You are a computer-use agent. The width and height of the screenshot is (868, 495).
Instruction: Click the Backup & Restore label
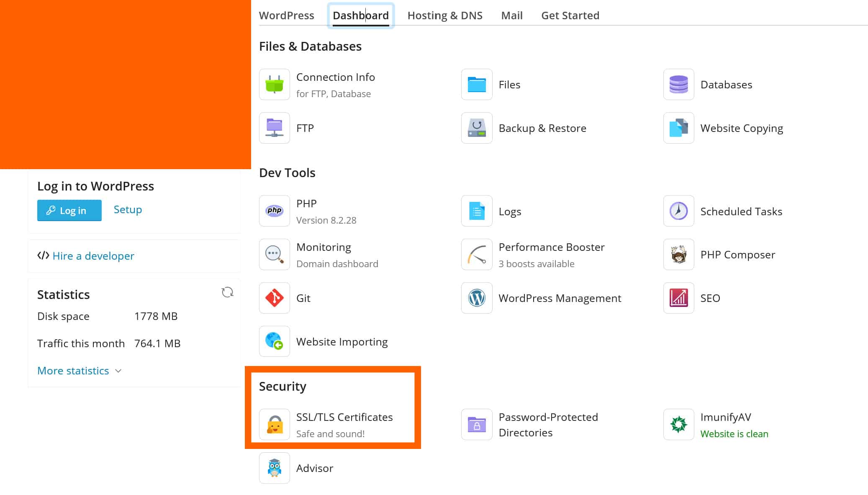[x=542, y=128]
